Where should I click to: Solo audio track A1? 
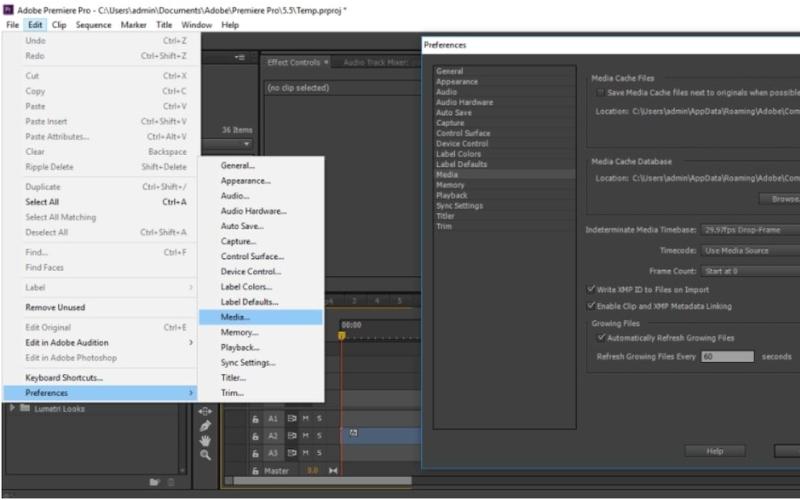319,419
